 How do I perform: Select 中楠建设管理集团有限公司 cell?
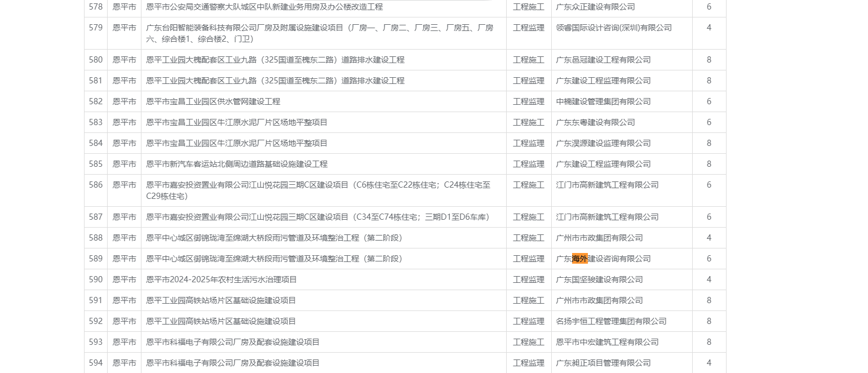603,101
